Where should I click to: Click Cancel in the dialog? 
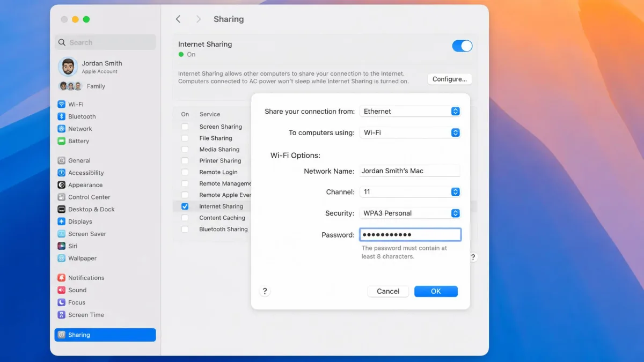[388, 291]
